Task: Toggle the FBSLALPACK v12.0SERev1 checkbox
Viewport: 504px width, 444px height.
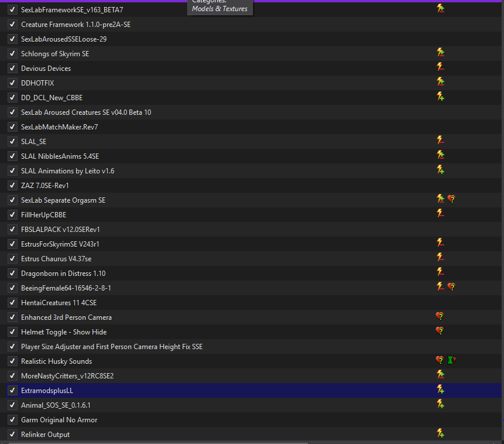Action: (12, 230)
